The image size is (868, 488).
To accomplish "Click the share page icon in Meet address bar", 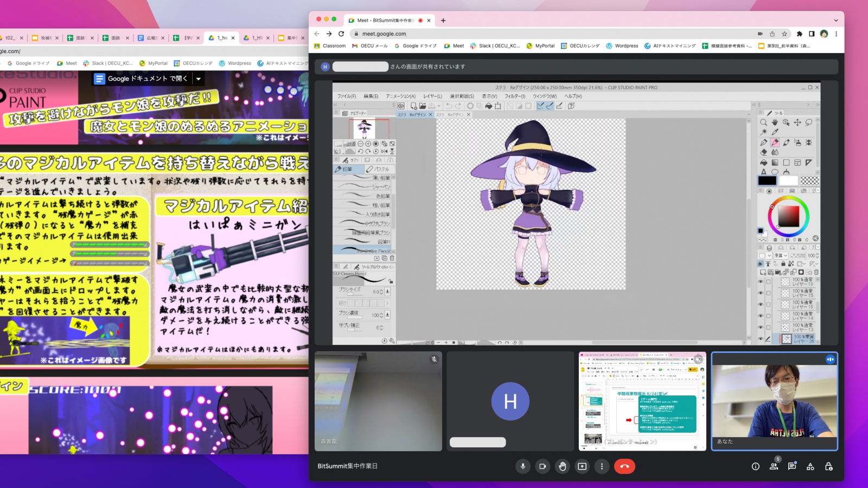I will tap(772, 34).
